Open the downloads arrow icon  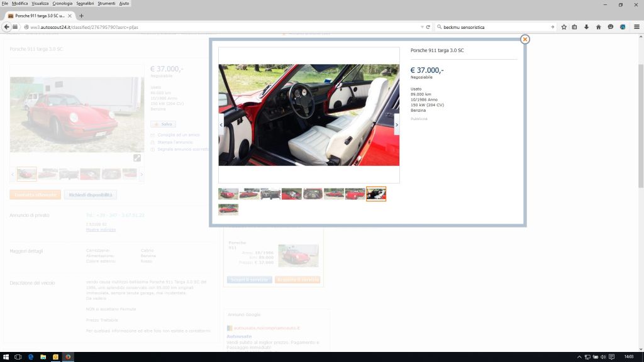pos(587,27)
